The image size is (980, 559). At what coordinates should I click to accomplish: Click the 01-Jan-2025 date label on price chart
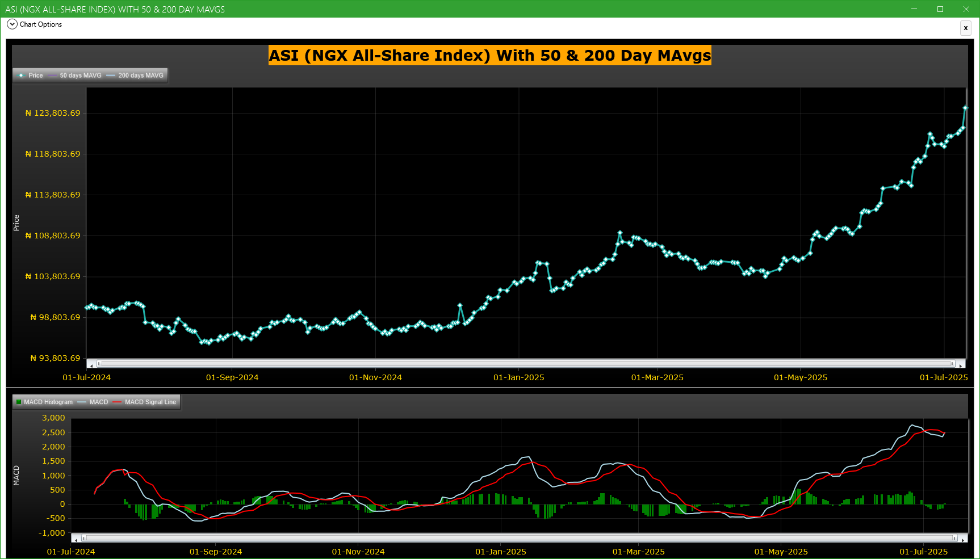(518, 377)
